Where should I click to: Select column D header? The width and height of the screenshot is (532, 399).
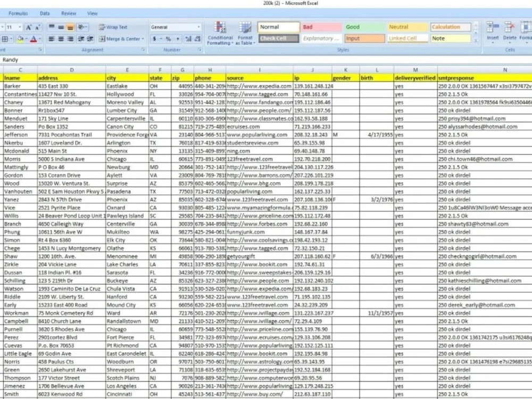[x=72, y=70]
